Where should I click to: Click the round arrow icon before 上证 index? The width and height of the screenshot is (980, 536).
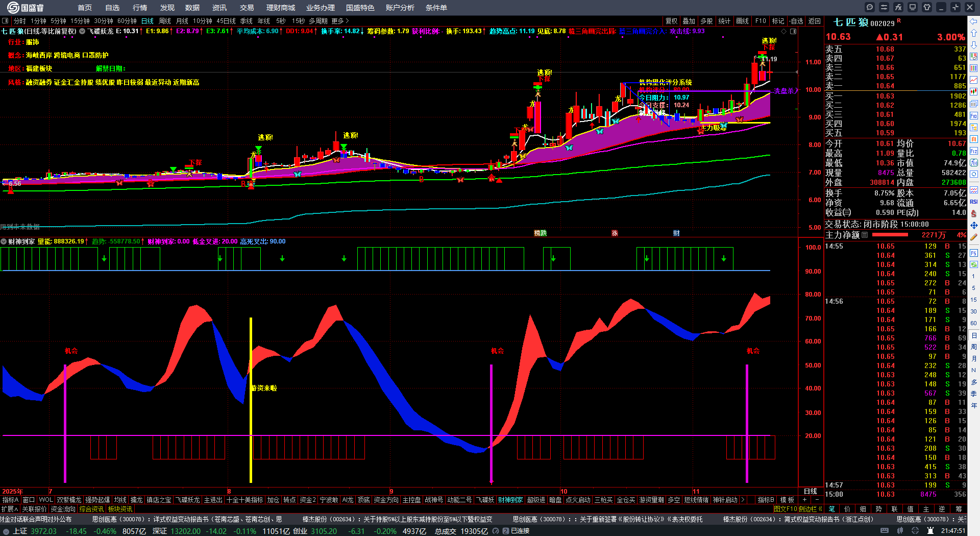pyautogui.click(x=6, y=531)
